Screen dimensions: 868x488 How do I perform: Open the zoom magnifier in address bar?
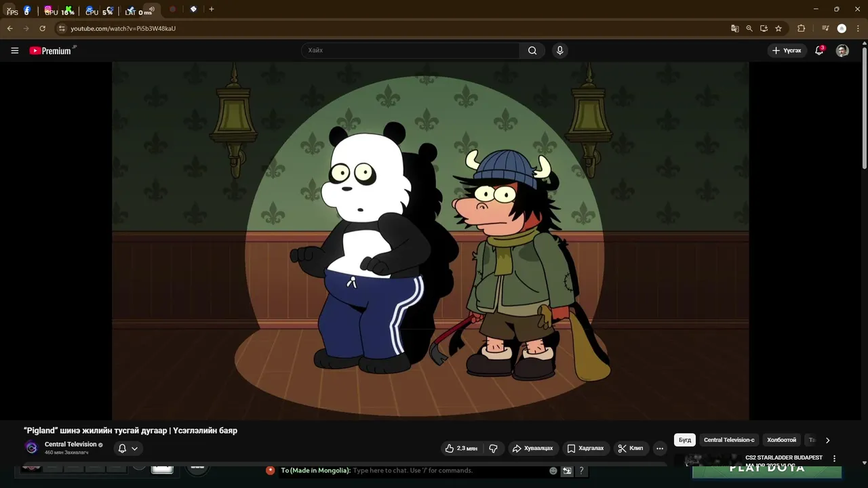[x=749, y=28]
